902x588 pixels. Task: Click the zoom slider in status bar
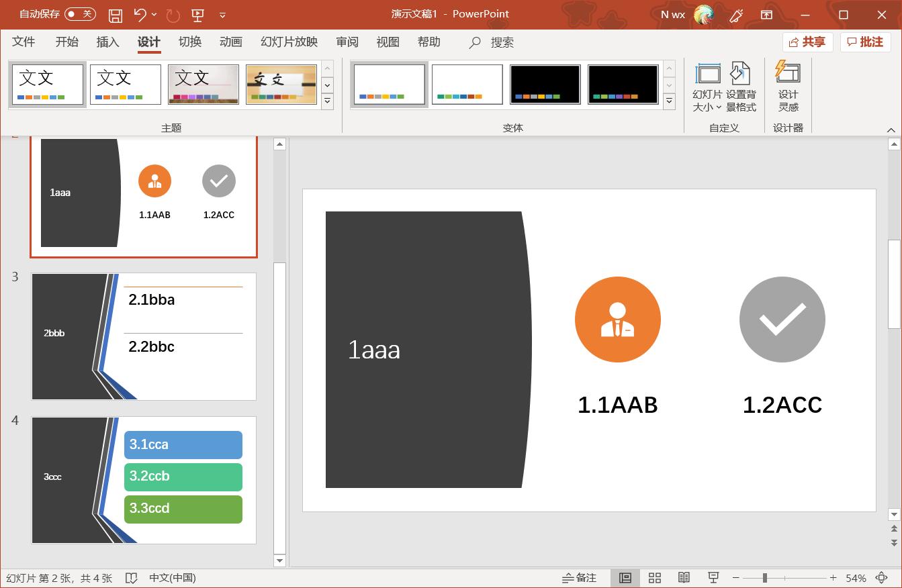pos(765,578)
